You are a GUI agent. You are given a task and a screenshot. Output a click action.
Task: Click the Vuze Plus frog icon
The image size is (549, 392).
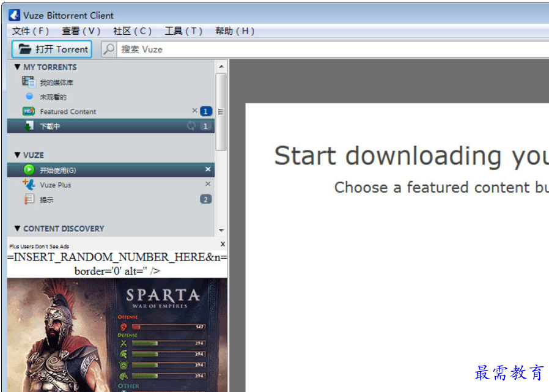pyautogui.click(x=29, y=184)
